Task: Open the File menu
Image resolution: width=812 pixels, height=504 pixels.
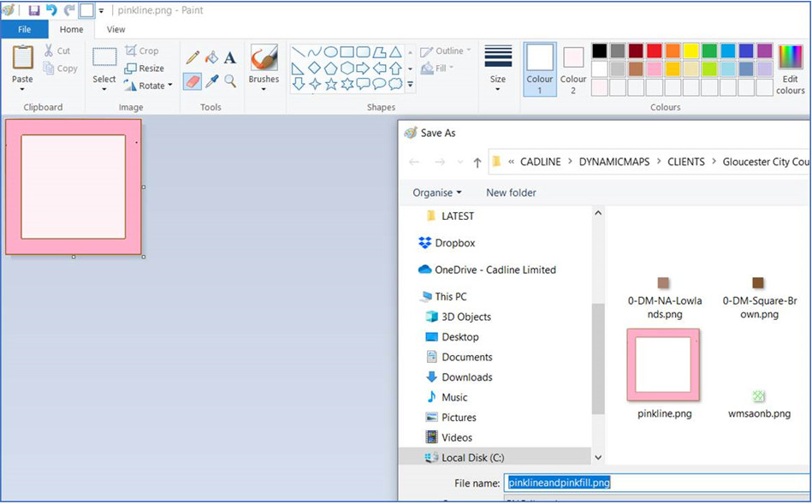Action: point(24,30)
